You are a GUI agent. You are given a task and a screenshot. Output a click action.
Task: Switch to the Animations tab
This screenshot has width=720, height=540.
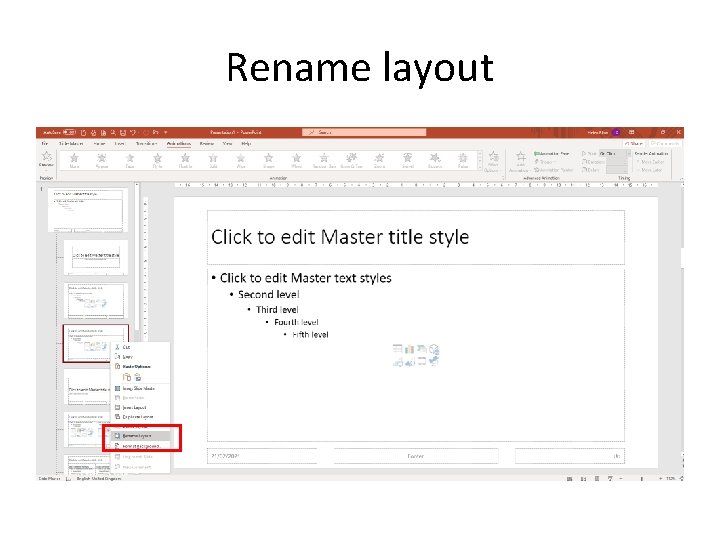click(179, 144)
